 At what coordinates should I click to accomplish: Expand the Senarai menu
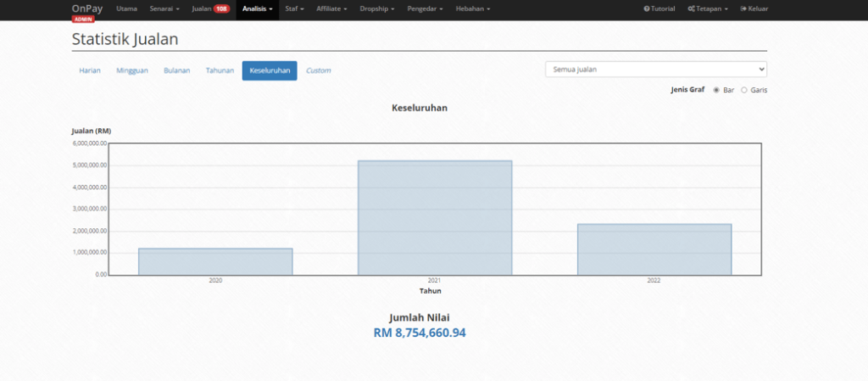coord(164,8)
